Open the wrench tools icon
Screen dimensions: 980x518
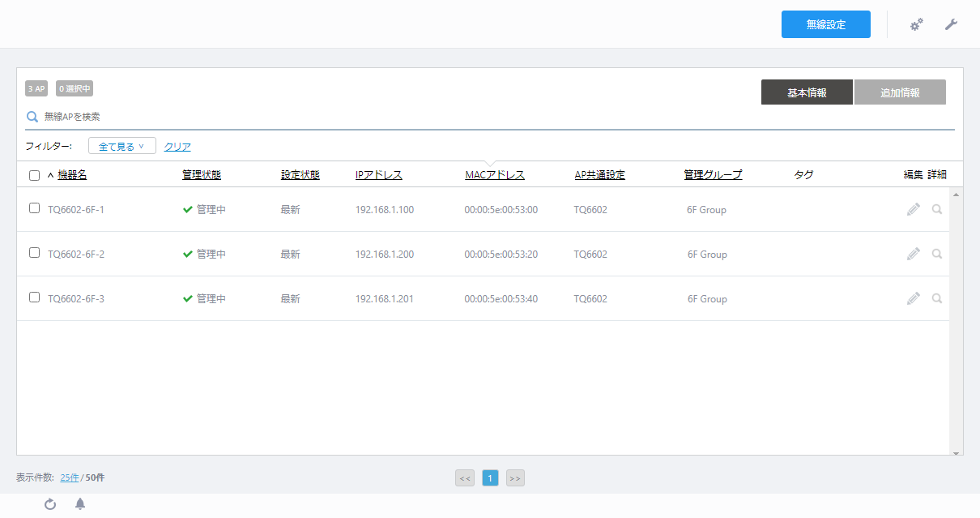click(x=951, y=25)
